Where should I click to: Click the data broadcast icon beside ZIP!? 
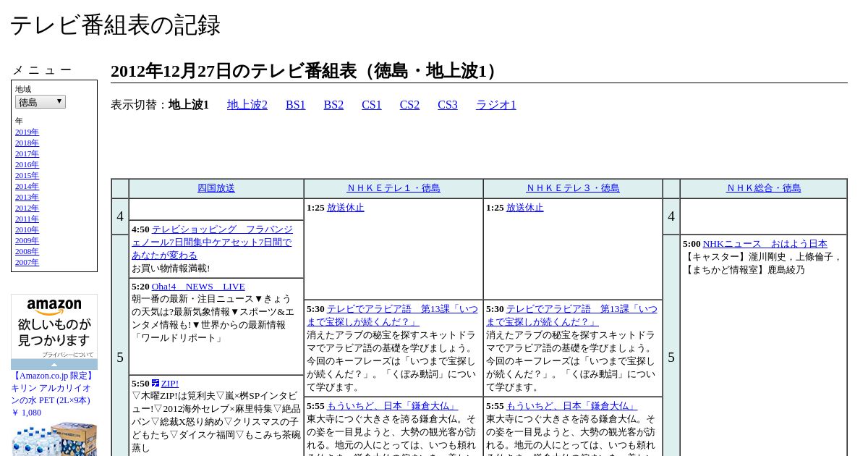(156, 383)
